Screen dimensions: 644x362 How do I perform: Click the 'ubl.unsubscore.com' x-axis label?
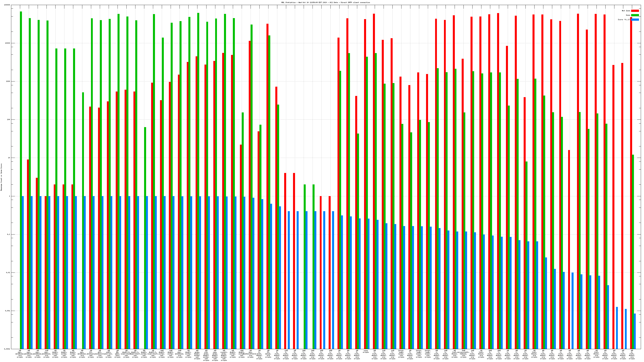[x=100, y=354]
